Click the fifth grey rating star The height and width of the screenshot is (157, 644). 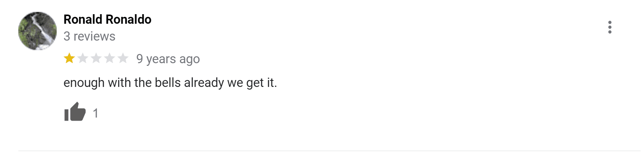(x=123, y=59)
